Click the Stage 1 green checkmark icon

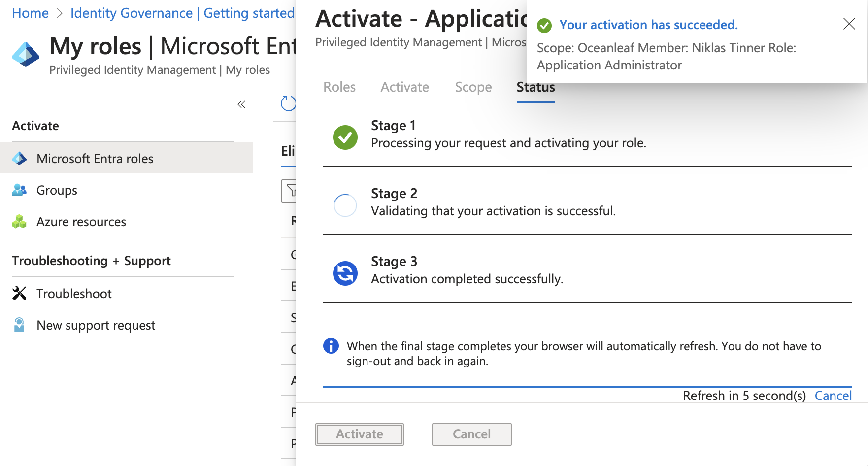click(x=345, y=137)
